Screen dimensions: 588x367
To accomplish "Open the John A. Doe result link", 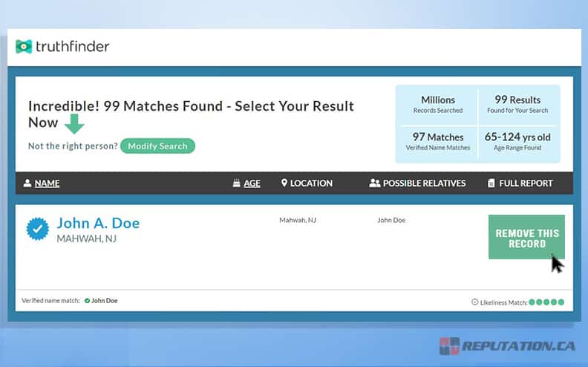I will pyautogui.click(x=98, y=223).
